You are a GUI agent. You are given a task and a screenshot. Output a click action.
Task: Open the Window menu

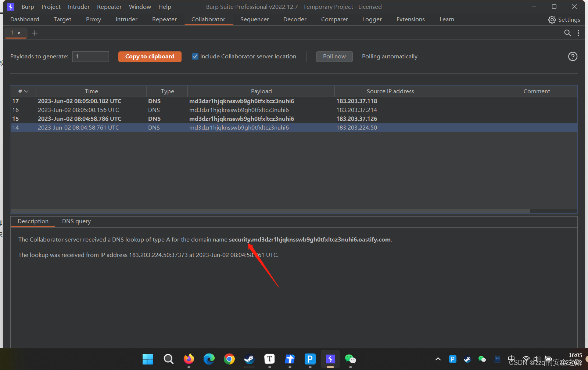[x=140, y=7]
